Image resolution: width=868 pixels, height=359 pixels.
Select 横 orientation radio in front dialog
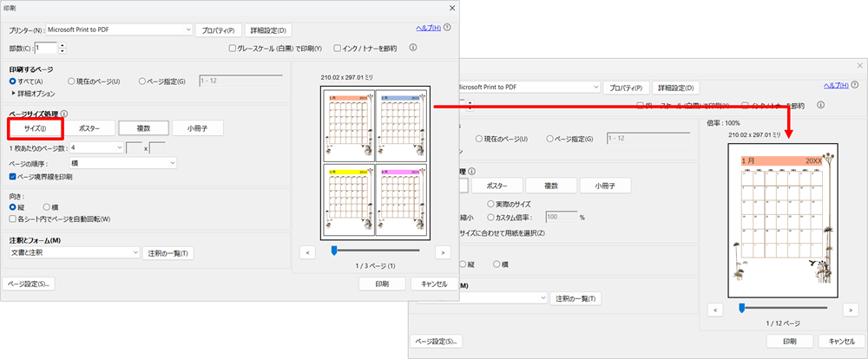[x=47, y=207]
